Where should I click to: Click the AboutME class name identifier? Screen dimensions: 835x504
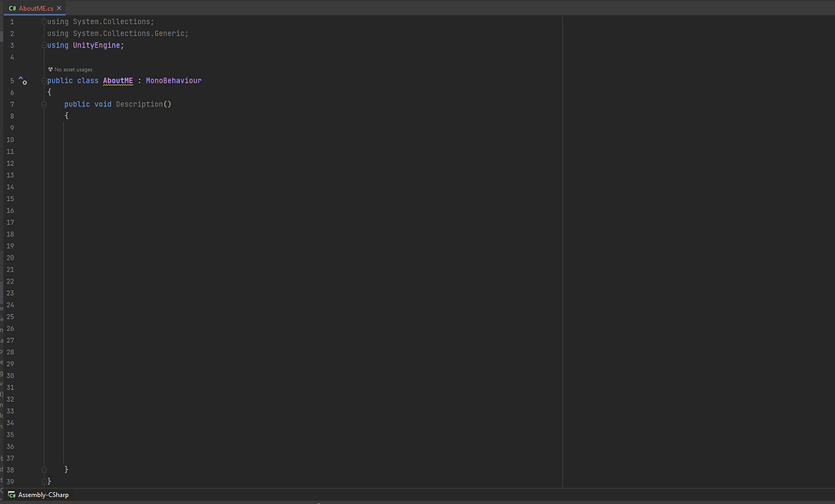(118, 81)
